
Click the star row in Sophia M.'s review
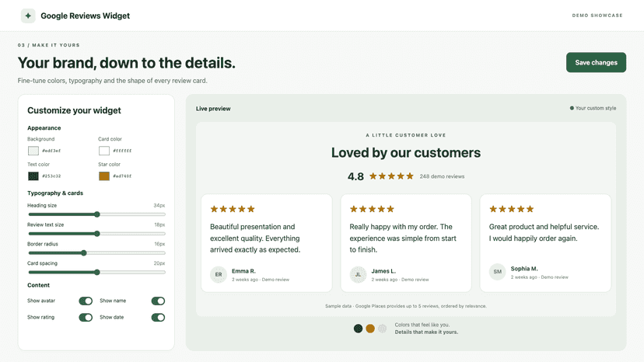pyautogui.click(x=511, y=209)
